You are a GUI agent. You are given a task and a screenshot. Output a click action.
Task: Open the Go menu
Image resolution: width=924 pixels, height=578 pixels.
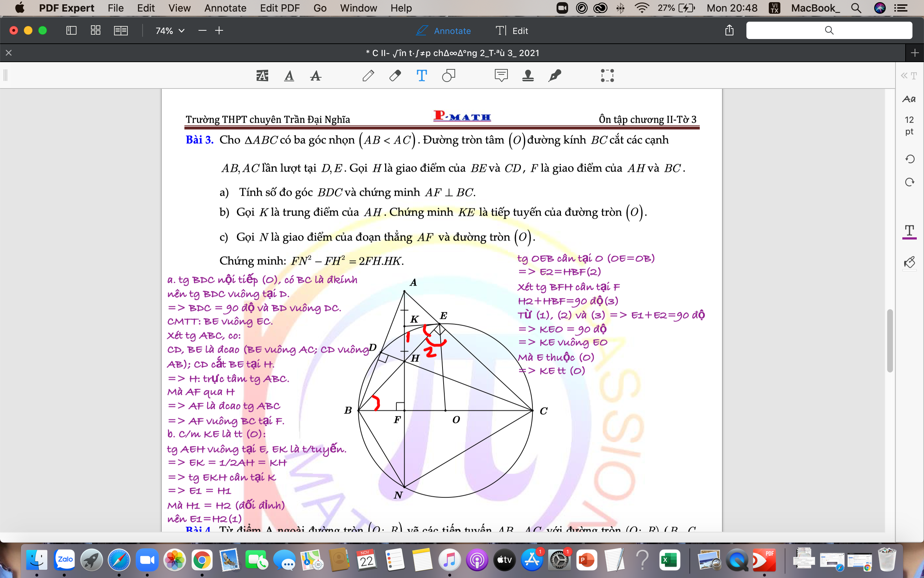point(320,8)
